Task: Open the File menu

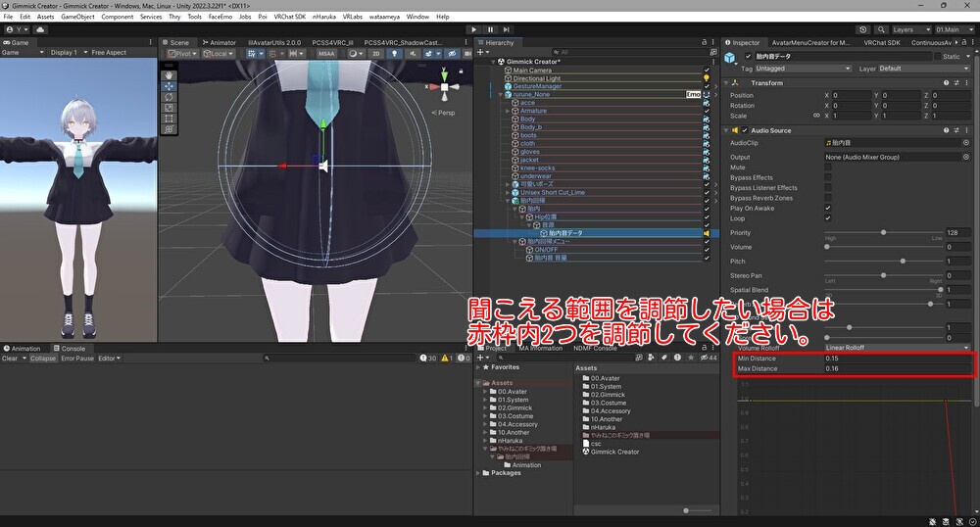Action: point(8,17)
